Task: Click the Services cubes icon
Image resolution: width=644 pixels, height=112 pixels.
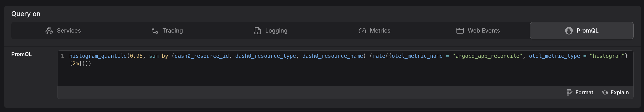Action: click(x=49, y=31)
